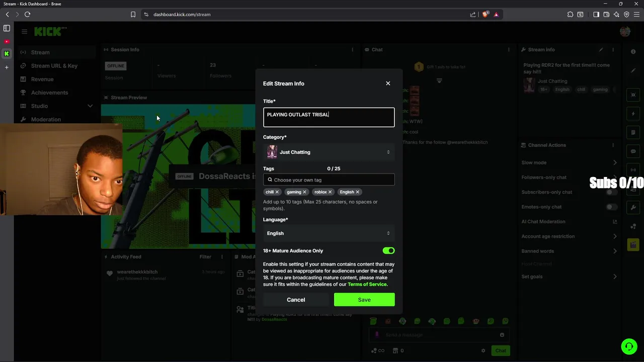Click the info icon in right sidebar
Screen dimensions: 644x362
(633, 52)
